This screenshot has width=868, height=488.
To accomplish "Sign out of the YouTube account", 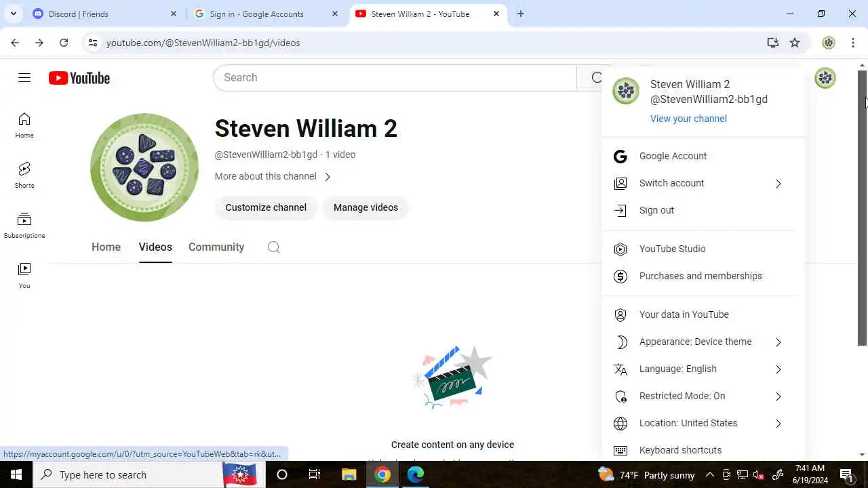I will point(703,210).
